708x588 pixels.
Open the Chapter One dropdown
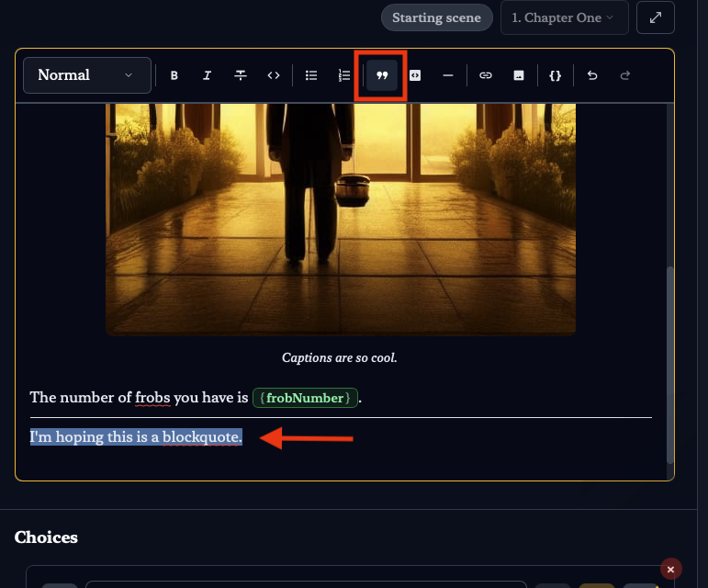[564, 17]
